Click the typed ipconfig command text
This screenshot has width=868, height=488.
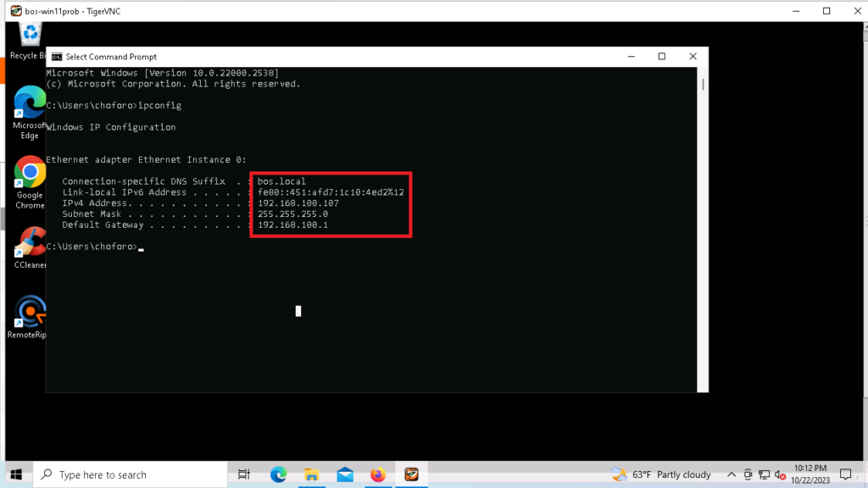pyautogui.click(x=160, y=105)
